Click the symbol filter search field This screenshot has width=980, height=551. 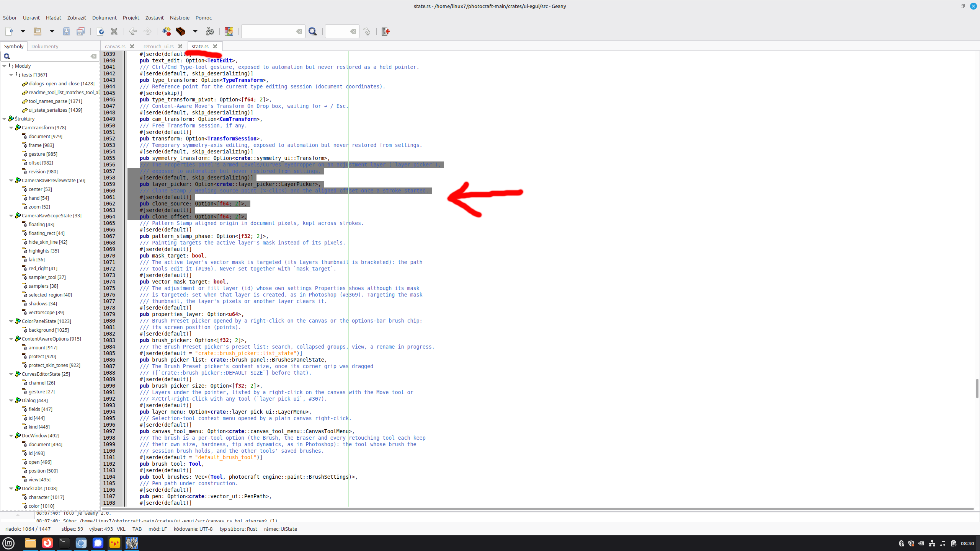50,56
